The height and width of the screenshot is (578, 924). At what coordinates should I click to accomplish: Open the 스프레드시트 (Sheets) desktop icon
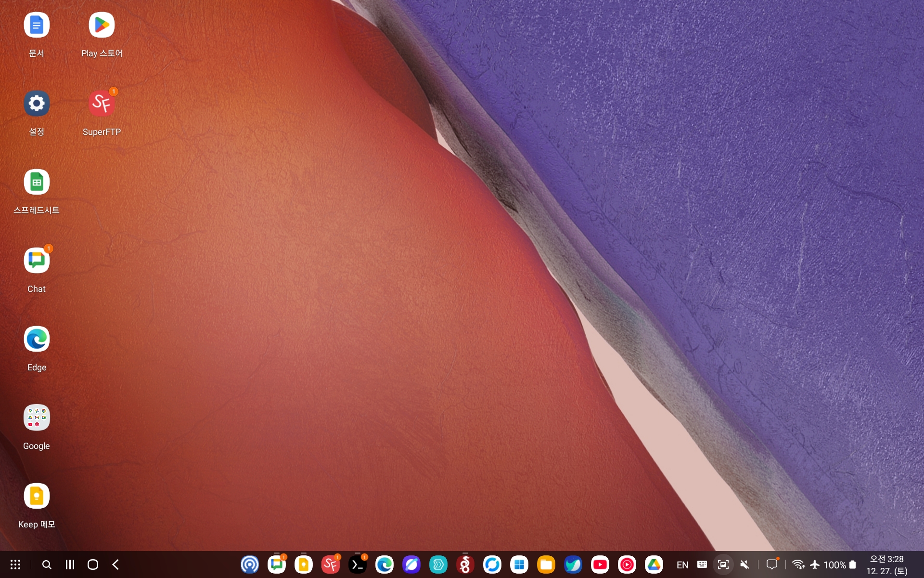[37, 182]
